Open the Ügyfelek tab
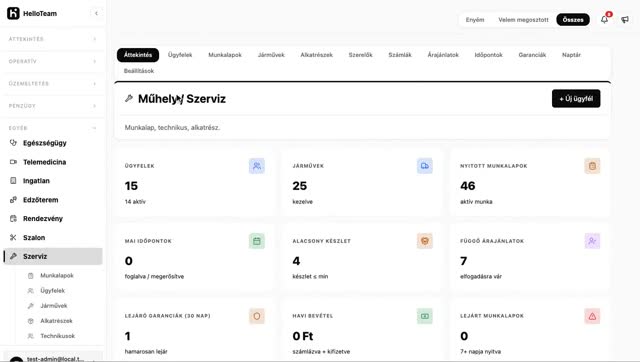This screenshot has width=640, height=362. pyautogui.click(x=180, y=55)
